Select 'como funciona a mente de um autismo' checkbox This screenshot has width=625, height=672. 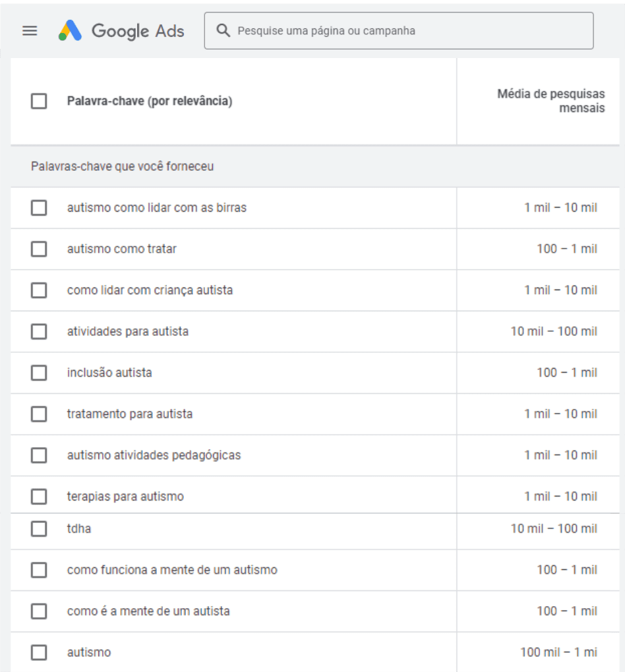(x=39, y=570)
